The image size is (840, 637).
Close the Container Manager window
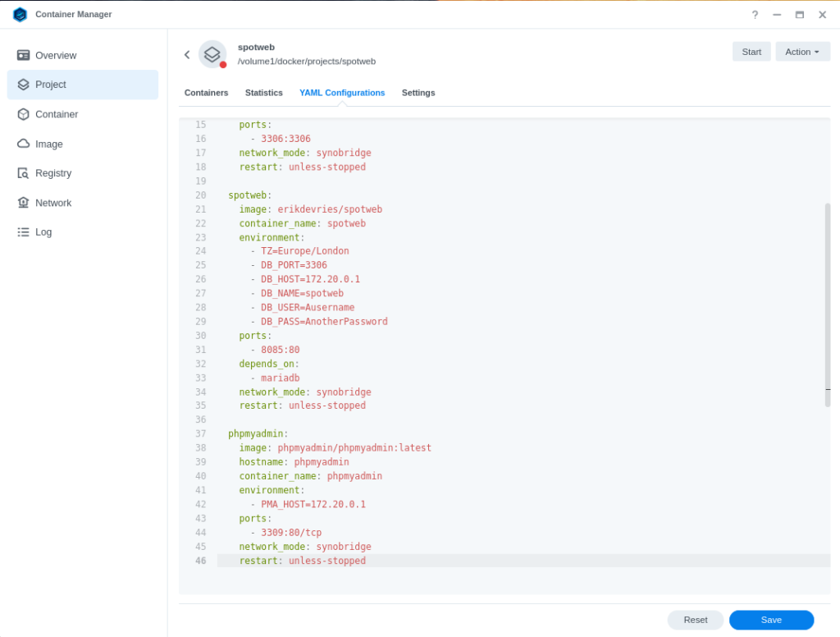click(x=822, y=15)
